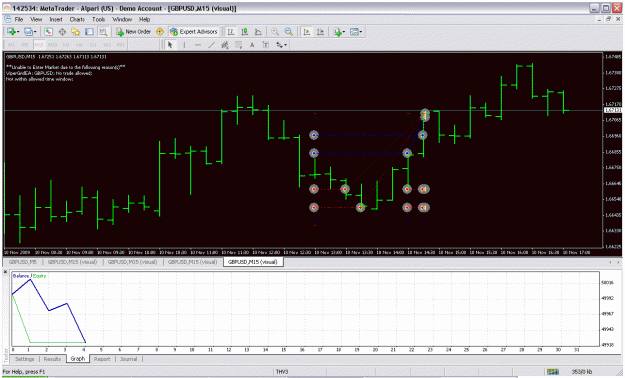Show the Market Watch window

click(x=48, y=32)
